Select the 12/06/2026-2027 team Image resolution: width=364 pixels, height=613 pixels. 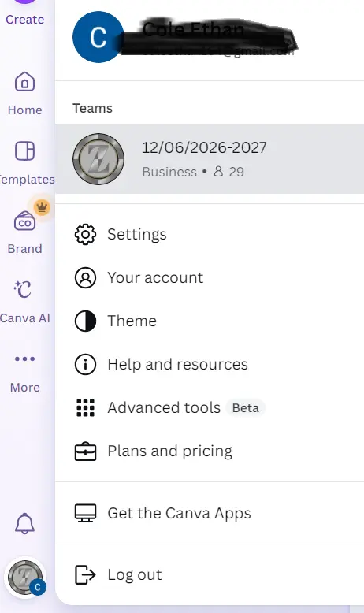click(x=210, y=159)
